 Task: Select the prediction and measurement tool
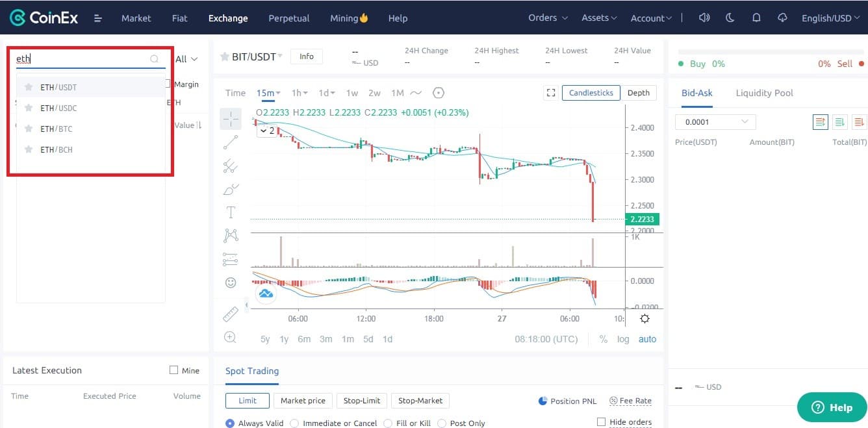231,258
